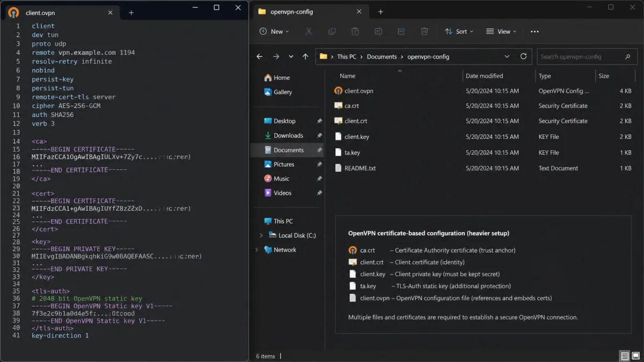
Task: Expand the Local Disk (C:) tree node
Action: point(261,235)
